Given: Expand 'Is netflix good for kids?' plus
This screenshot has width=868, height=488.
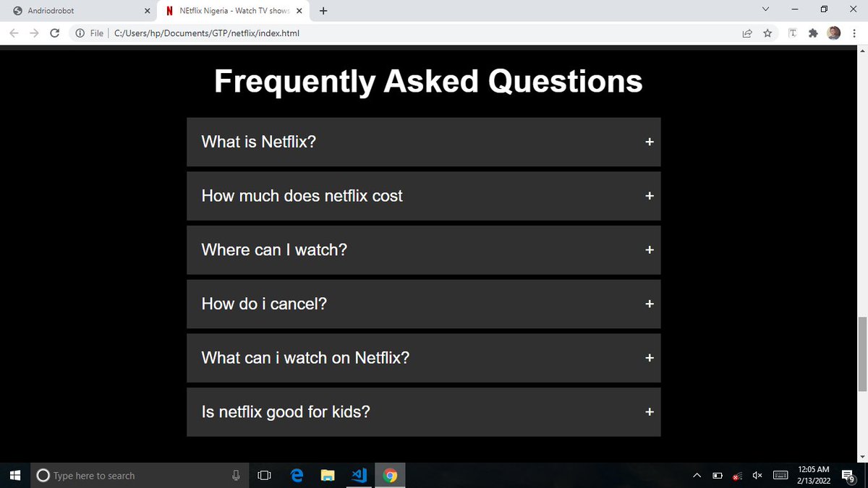Looking at the screenshot, I should (x=650, y=412).
